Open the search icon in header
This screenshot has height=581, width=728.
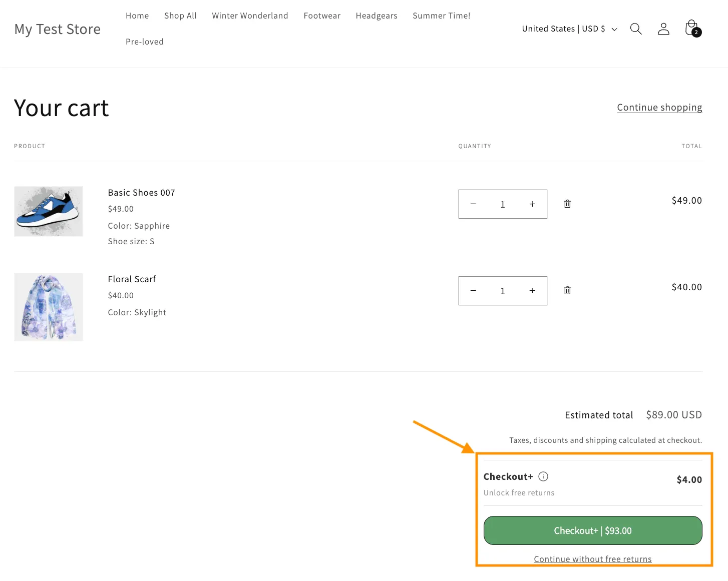coord(636,29)
